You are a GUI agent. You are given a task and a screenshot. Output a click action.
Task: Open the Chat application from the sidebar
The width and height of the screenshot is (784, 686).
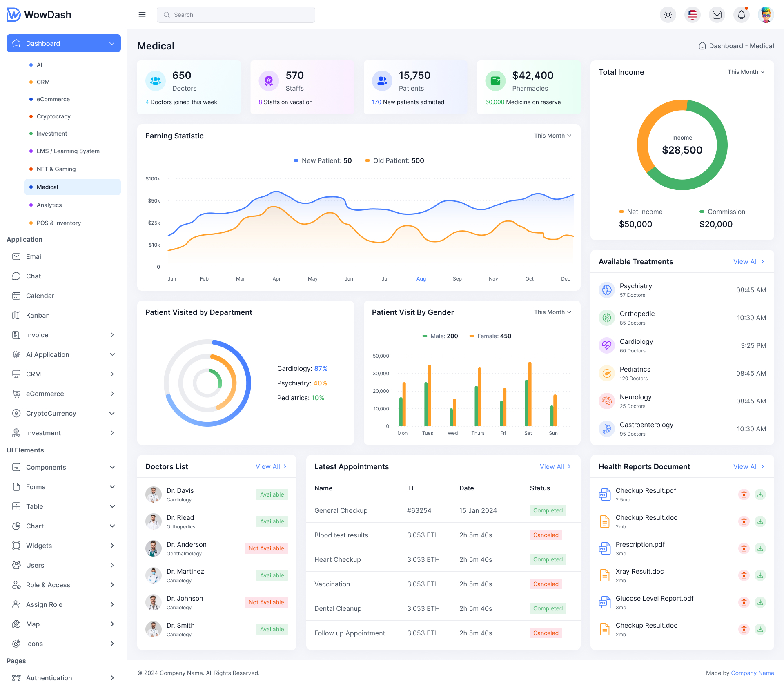pos(33,276)
